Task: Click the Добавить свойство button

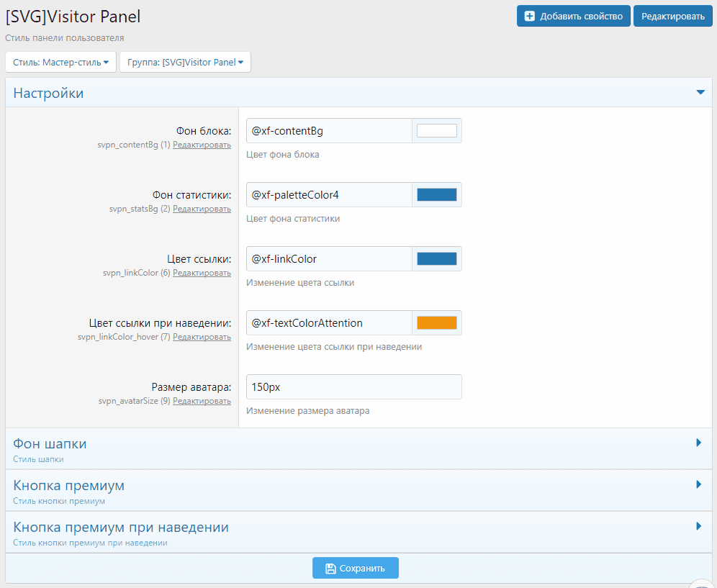Action: (x=573, y=16)
